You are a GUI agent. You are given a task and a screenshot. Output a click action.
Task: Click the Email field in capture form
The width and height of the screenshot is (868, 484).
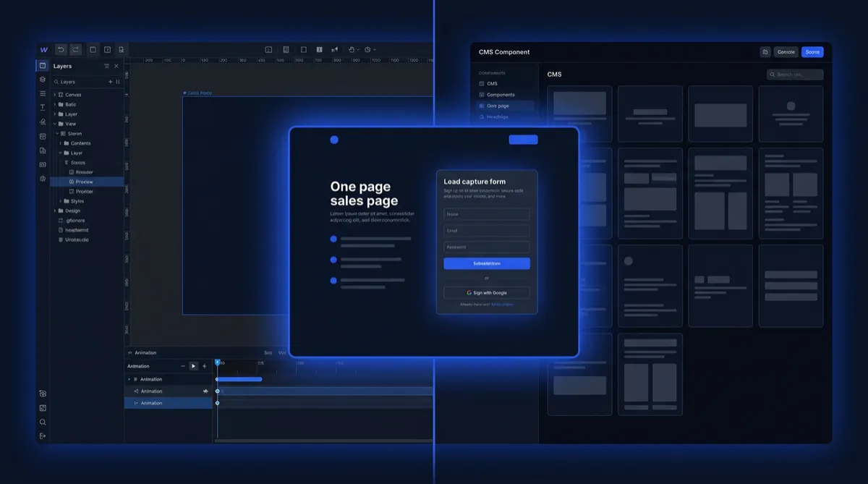[x=487, y=231]
